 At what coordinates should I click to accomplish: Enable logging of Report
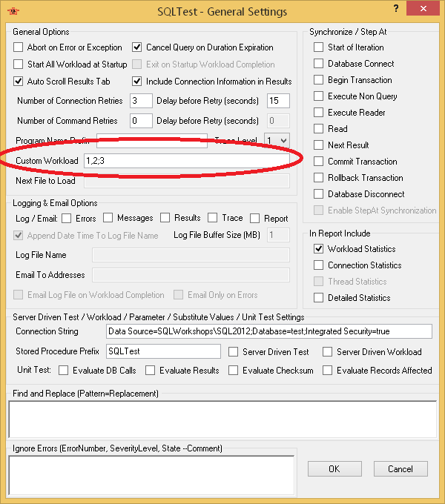coord(254,219)
